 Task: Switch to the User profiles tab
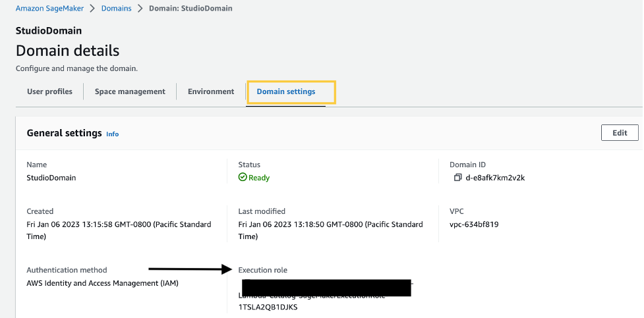[x=49, y=92]
